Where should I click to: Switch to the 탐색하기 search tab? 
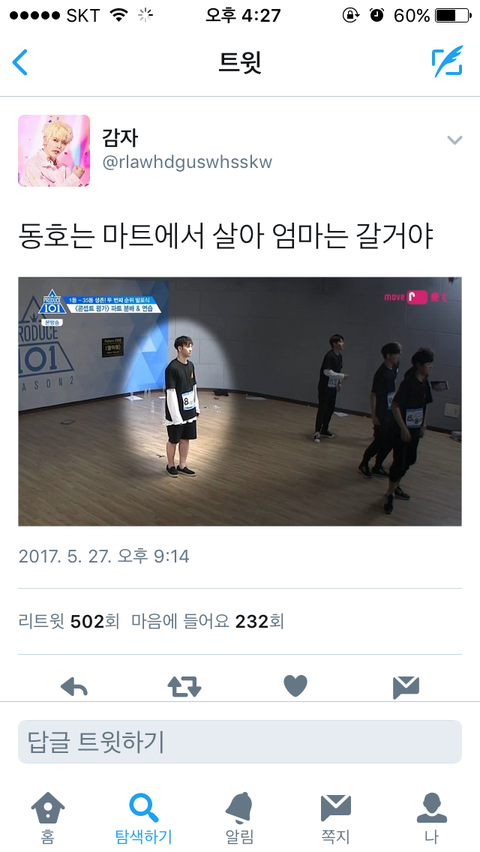tap(144, 819)
